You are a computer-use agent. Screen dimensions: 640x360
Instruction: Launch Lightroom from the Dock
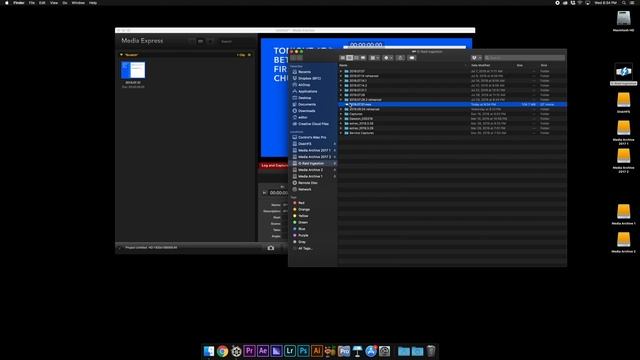tap(290, 351)
